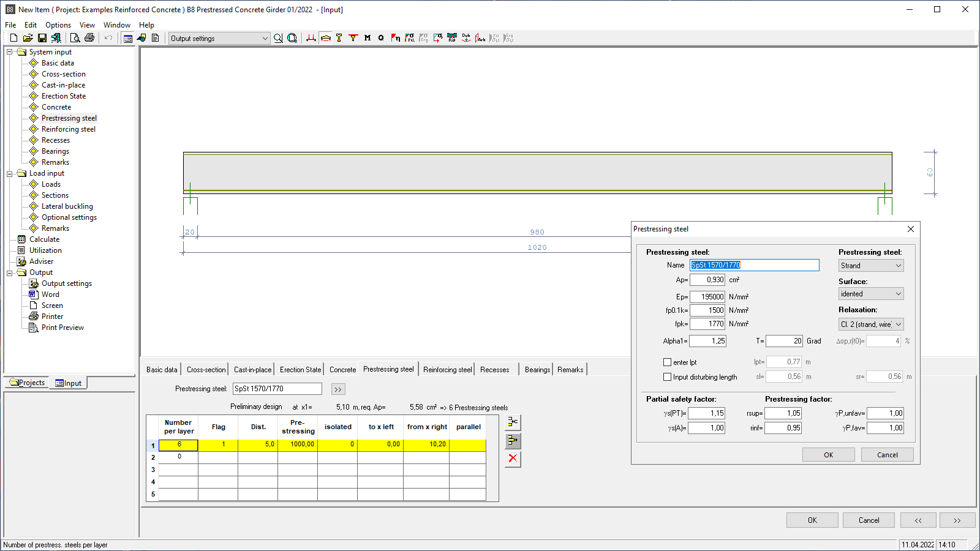
Task: Click the Name field 'SpSt 1570/1770'
Action: (755, 265)
